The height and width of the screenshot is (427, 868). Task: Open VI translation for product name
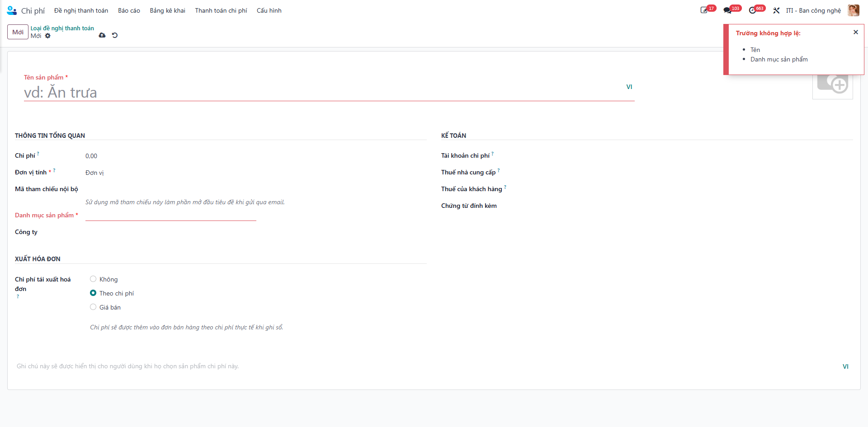click(629, 87)
